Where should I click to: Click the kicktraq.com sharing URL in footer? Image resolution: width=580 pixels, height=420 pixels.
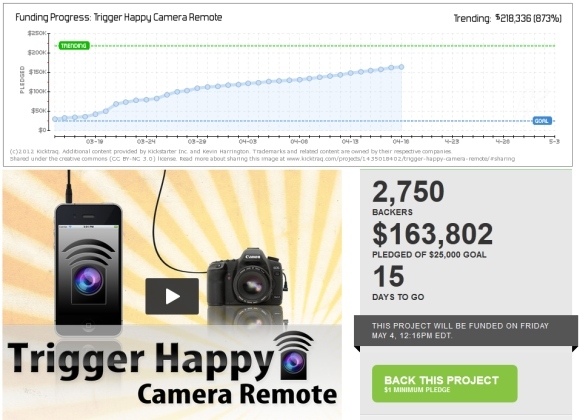click(x=400, y=159)
